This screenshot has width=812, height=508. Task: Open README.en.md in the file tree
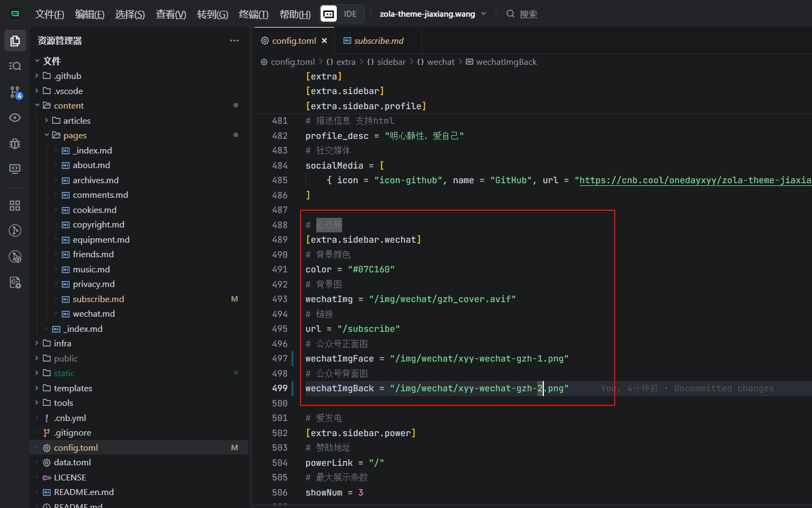(x=84, y=492)
